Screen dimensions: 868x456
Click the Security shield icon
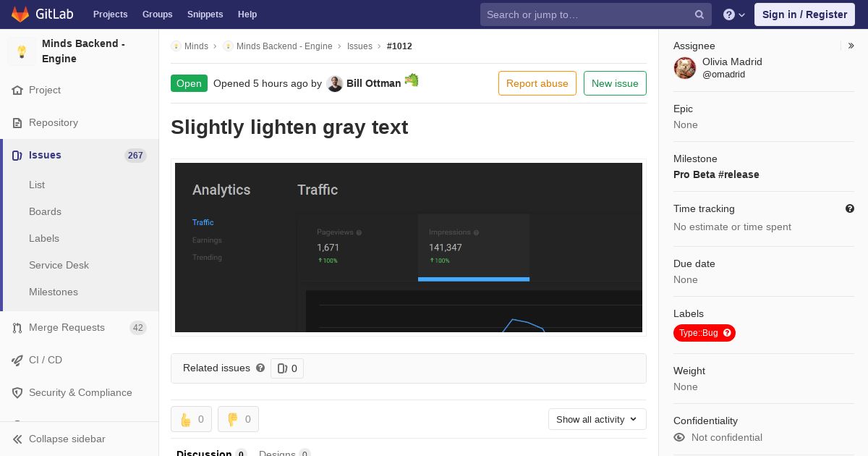coord(17,393)
